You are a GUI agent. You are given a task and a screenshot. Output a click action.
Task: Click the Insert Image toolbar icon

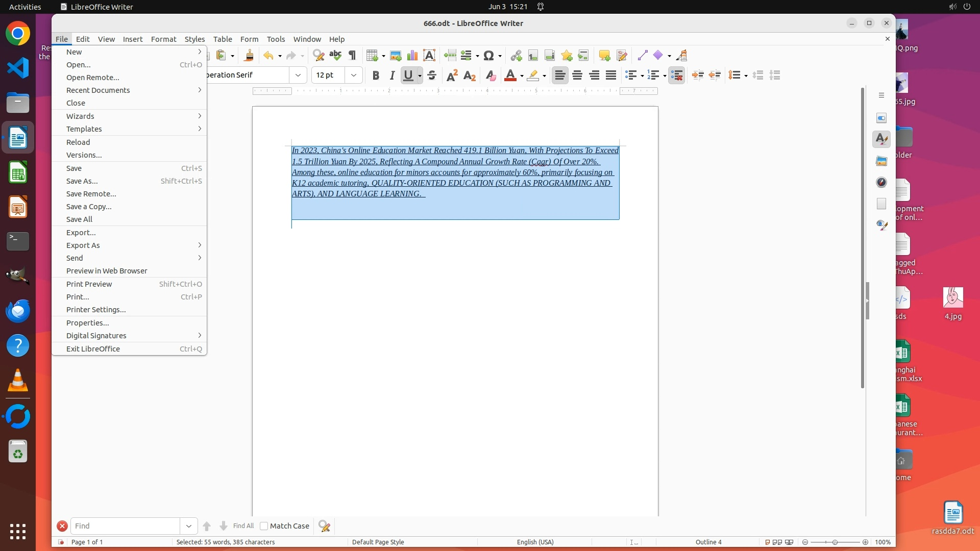[395, 56]
